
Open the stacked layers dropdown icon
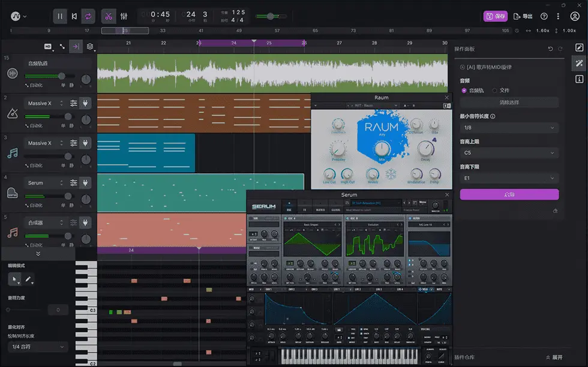[91, 47]
